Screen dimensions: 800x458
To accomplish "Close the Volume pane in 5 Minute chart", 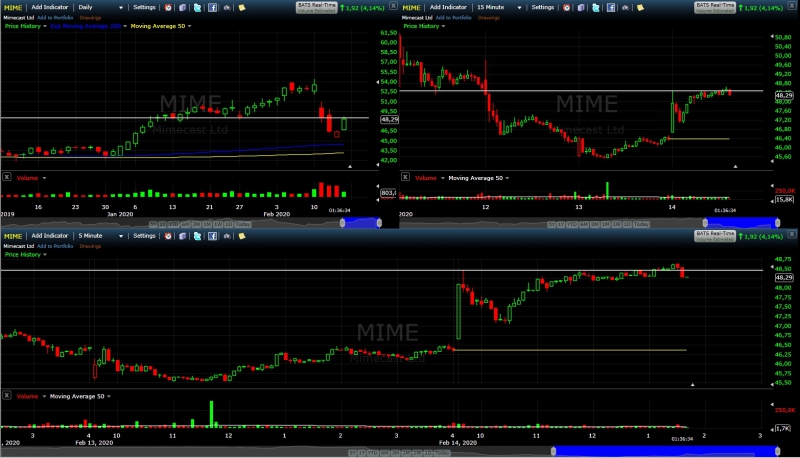I will click(x=7, y=395).
